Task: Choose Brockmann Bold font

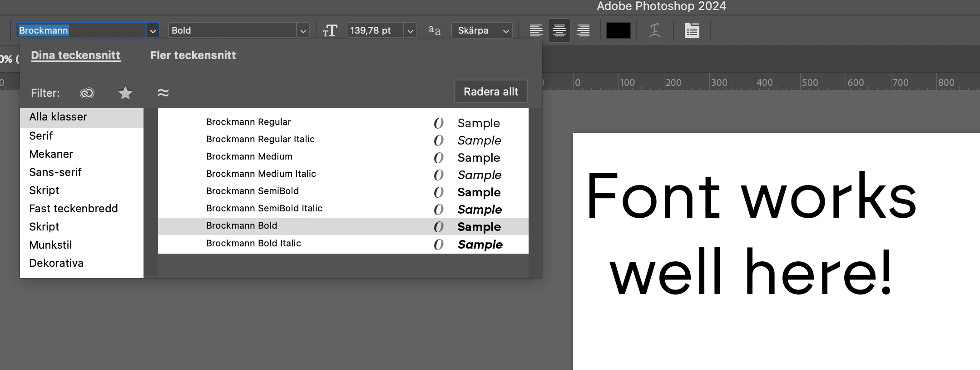Action: coord(343,226)
